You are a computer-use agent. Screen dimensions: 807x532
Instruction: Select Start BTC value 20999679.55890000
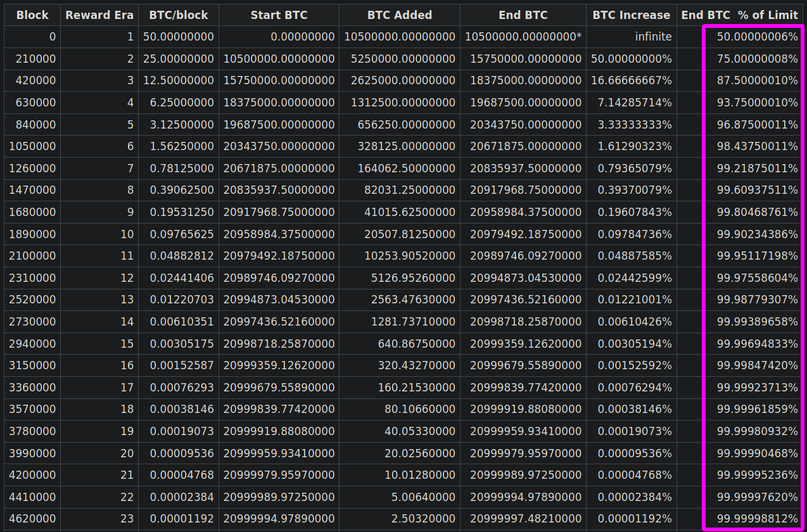(x=279, y=388)
